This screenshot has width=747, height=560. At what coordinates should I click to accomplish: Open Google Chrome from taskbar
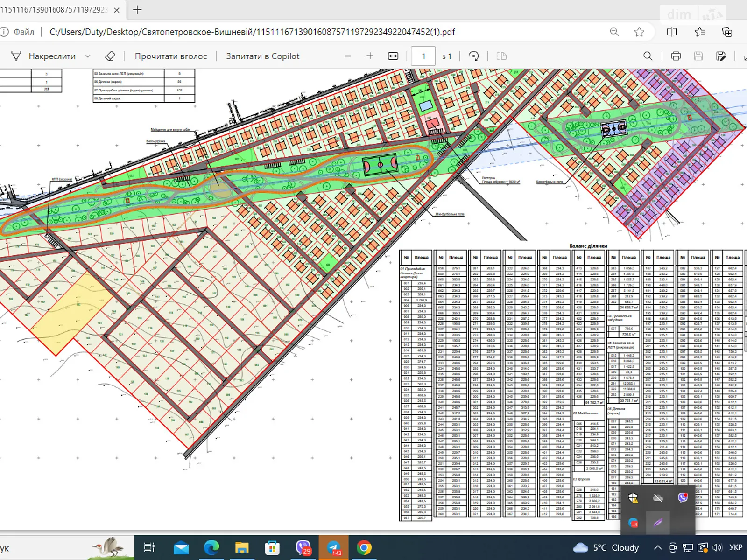[x=364, y=547]
